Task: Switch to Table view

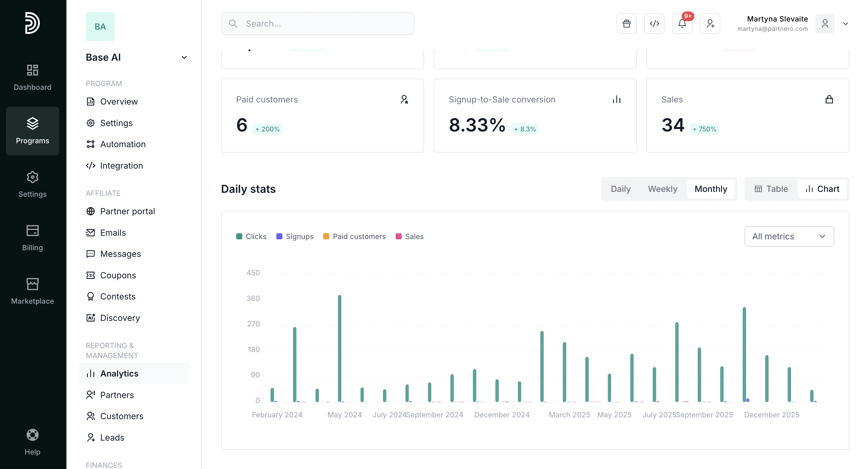Action: [771, 189]
